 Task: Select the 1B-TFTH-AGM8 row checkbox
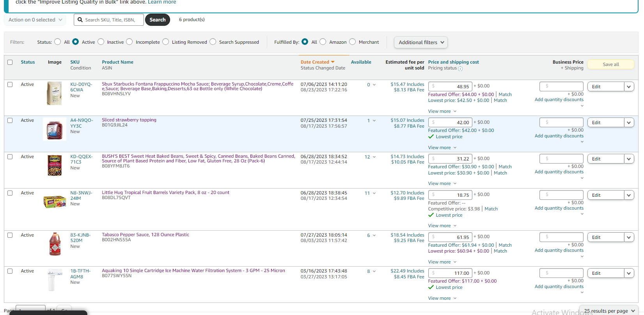click(x=10, y=271)
